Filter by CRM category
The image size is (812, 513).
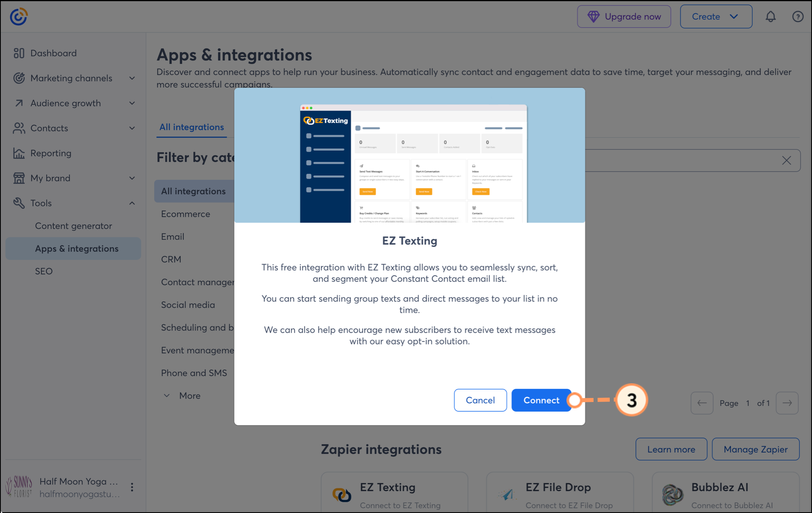[171, 259]
